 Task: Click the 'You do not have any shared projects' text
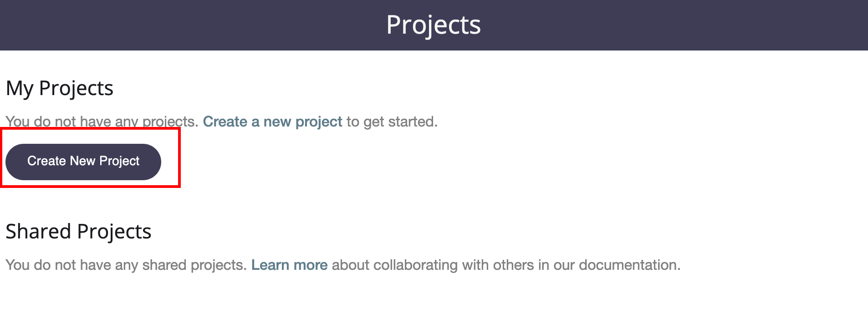point(126,265)
